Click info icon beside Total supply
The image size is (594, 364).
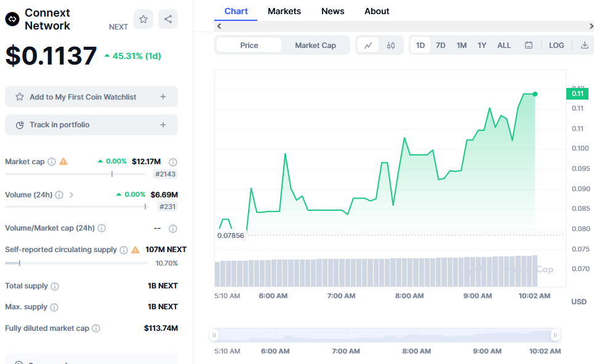pos(55,286)
